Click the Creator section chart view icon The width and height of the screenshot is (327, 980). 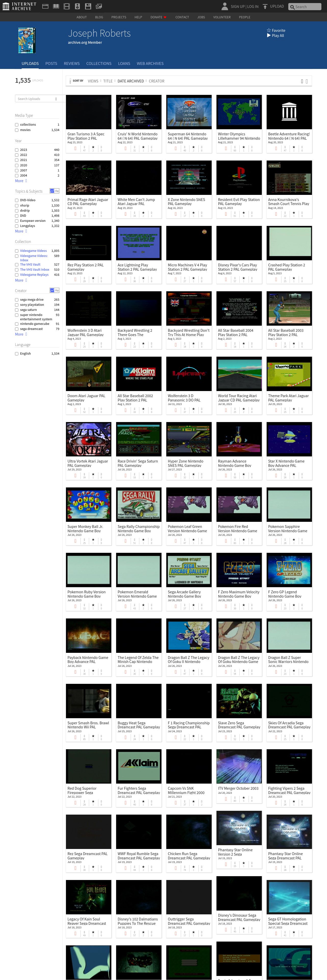[x=52, y=290]
